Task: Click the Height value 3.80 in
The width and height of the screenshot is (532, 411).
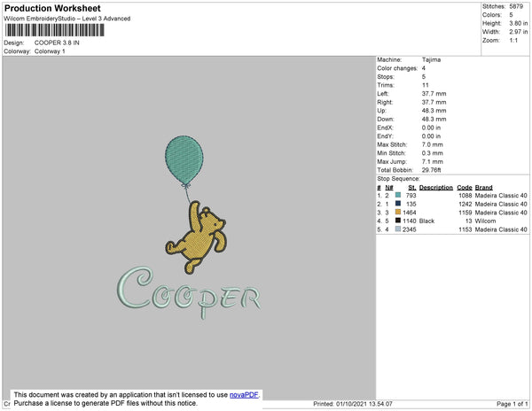Action: [x=519, y=23]
